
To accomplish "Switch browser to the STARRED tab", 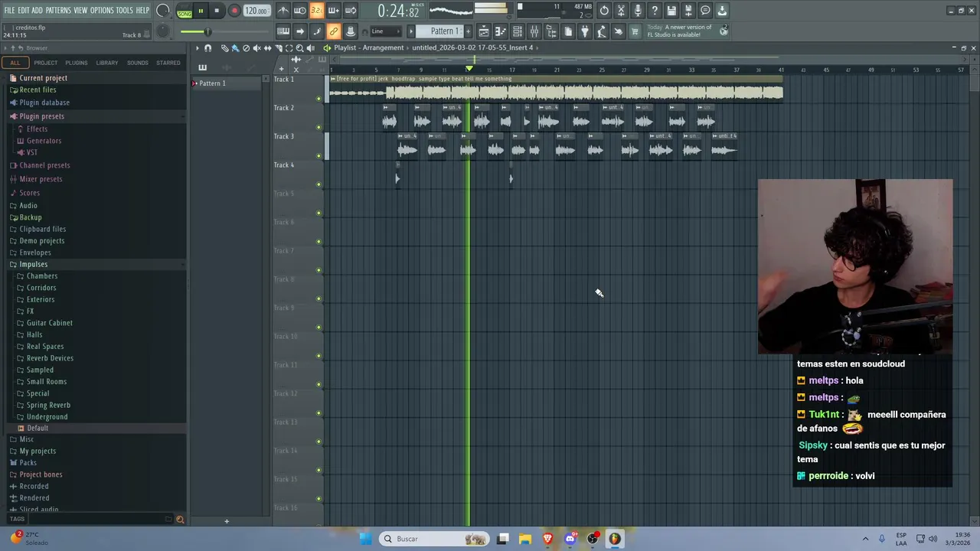I will pos(168,63).
